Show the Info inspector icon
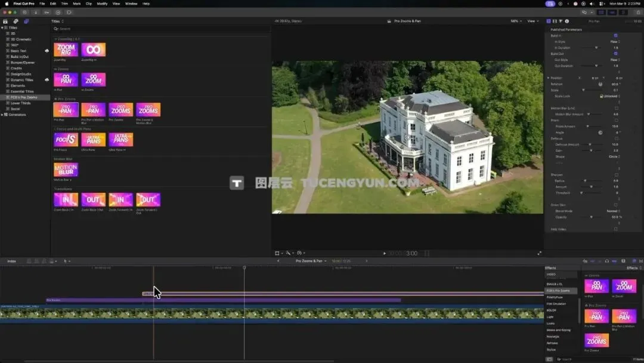644x363 pixels. point(567,21)
